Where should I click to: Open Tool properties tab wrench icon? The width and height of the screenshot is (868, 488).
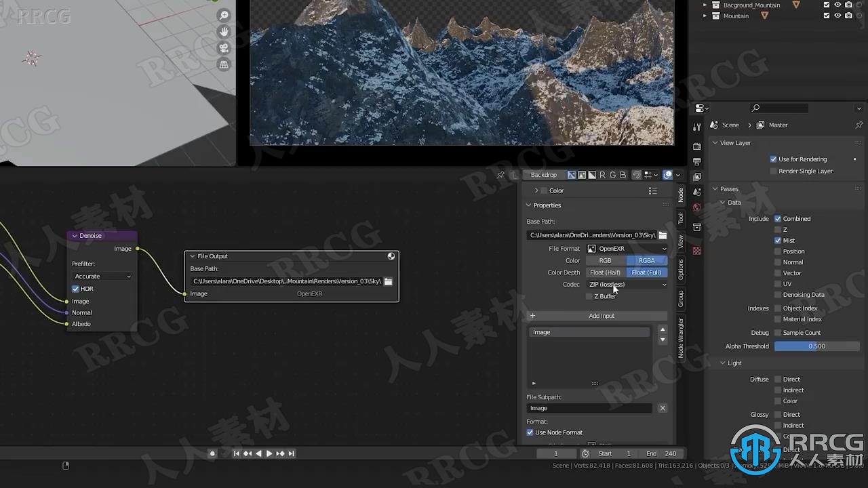pos(696,127)
